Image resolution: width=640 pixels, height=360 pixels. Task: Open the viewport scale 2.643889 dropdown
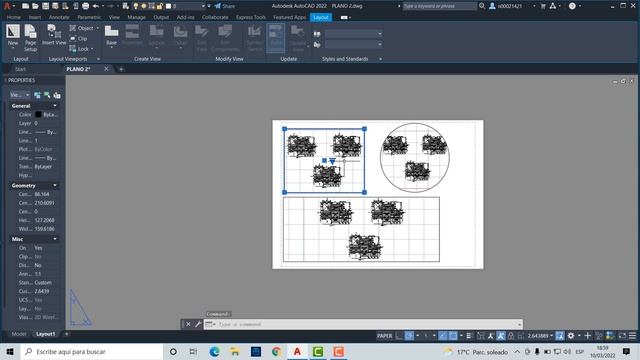(x=540, y=336)
